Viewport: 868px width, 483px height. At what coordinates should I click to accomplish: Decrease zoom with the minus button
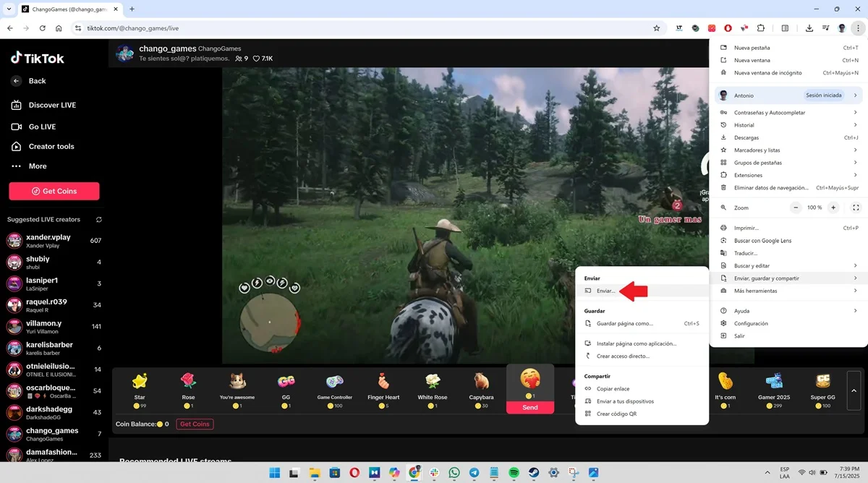click(796, 208)
